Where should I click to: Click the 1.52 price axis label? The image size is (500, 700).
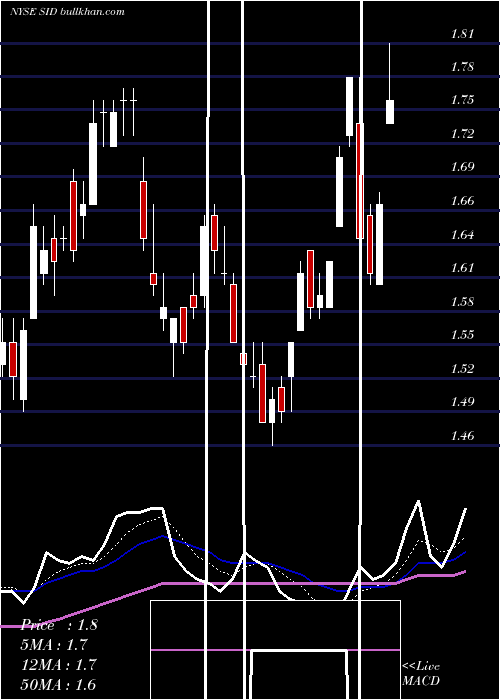[x=462, y=368]
